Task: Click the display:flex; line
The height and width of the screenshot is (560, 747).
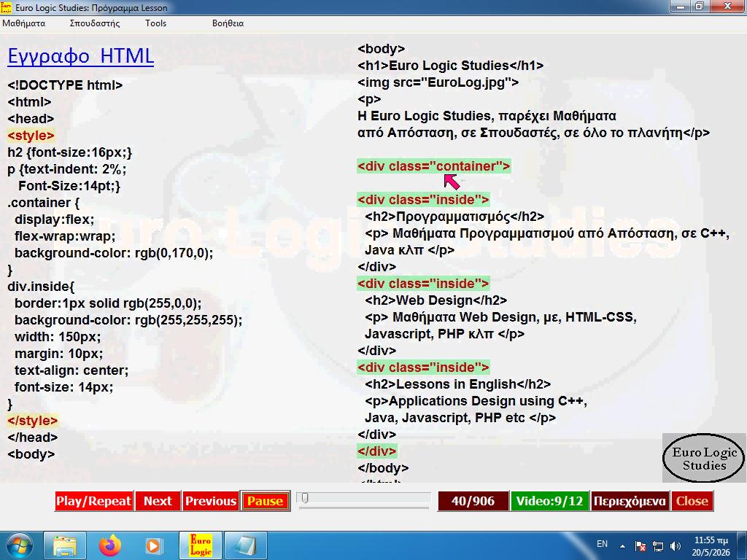Action: pos(54,219)
